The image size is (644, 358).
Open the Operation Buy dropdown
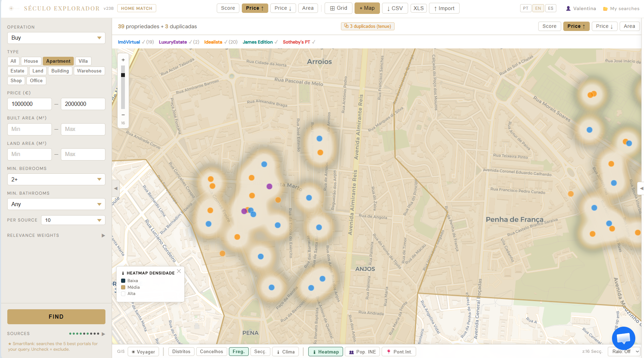click(56, 38)
